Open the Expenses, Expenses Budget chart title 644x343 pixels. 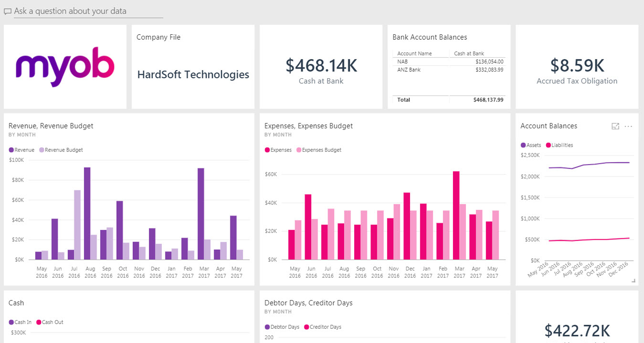point(309,126)
